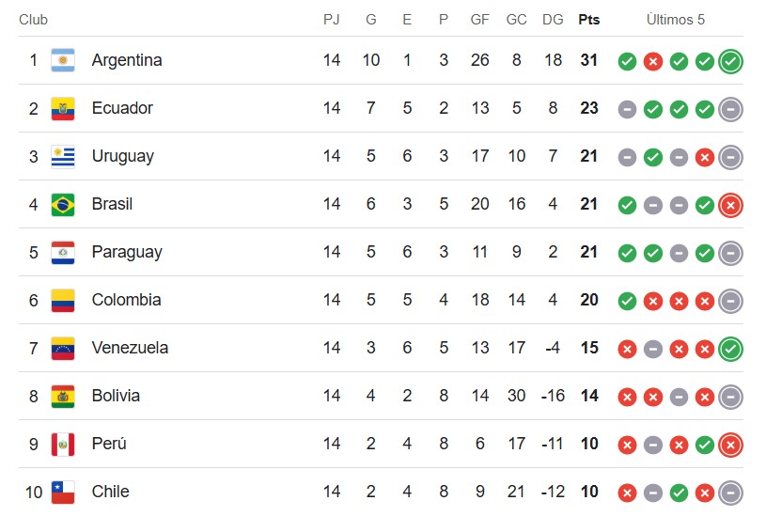Click the Perú flag icon
Viewport: 766px width, 532px height.
point(63,444)
